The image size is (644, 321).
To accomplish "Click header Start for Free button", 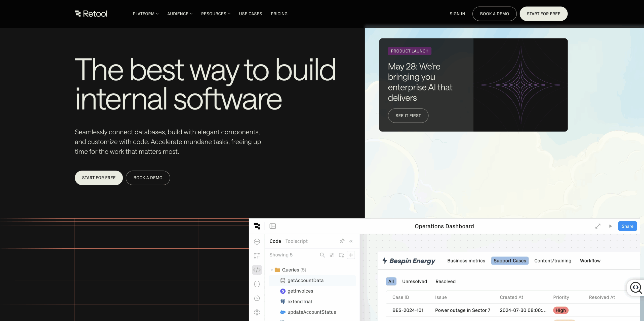I will 543,14.
